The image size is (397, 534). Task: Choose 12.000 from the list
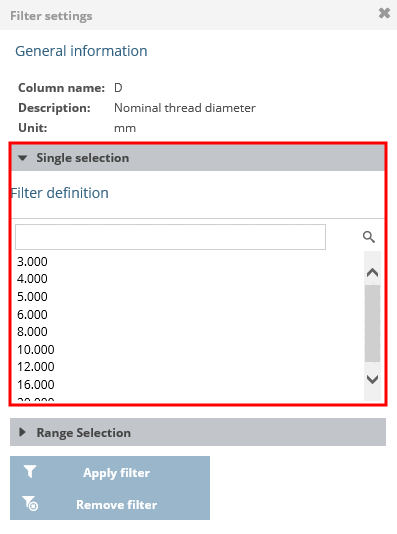pyautogui.click(x=36, y=367)
